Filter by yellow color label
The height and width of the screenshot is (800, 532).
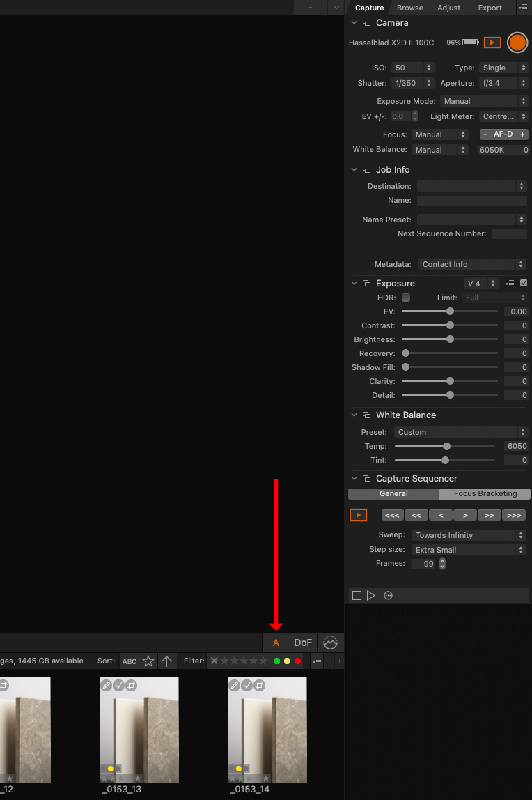[288, 661]
